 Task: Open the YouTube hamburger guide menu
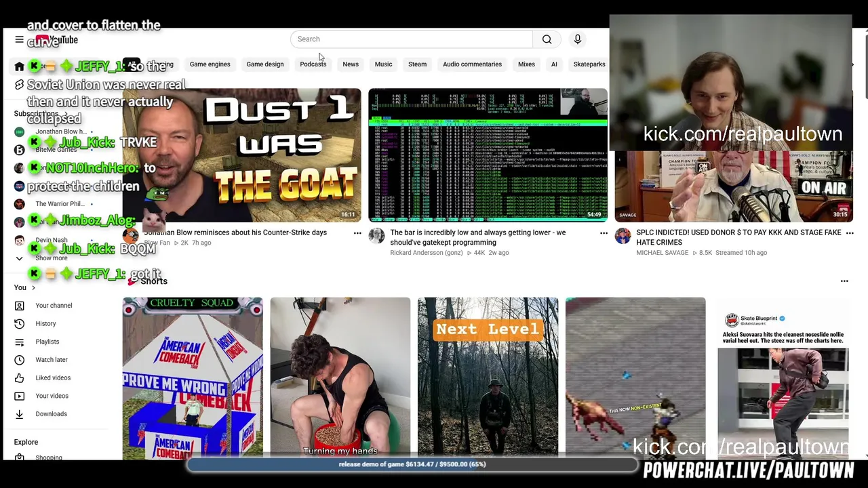tap(19, 40)
